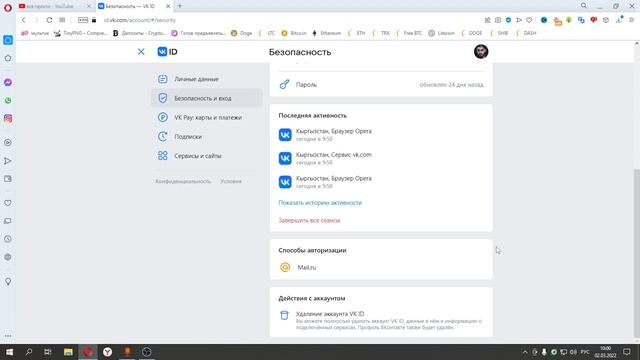Open the Litecoin bookmark
Viewport: 640px width, 360px height.
click(441, 33)
